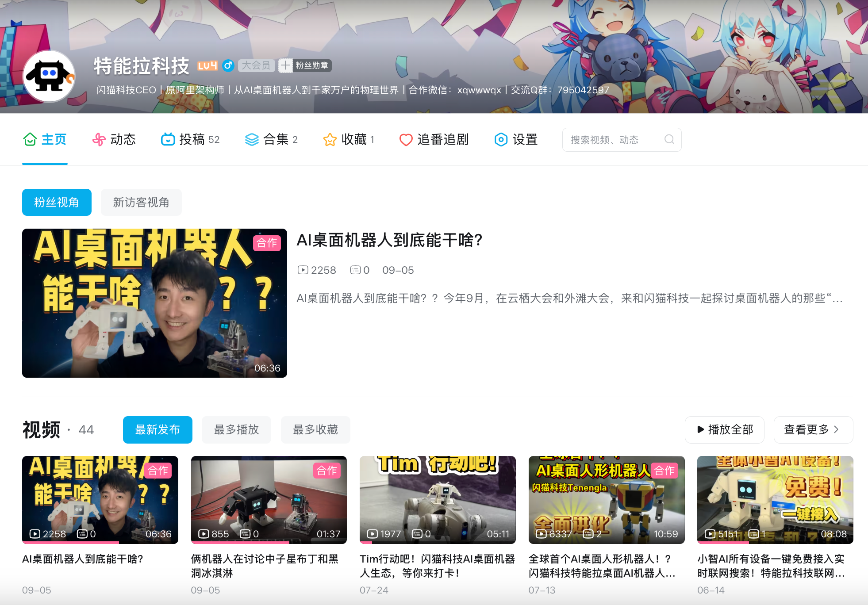Click the 投稿 TV icon
Viewport: 868px width, 605px height.
[x=168, y=139]
